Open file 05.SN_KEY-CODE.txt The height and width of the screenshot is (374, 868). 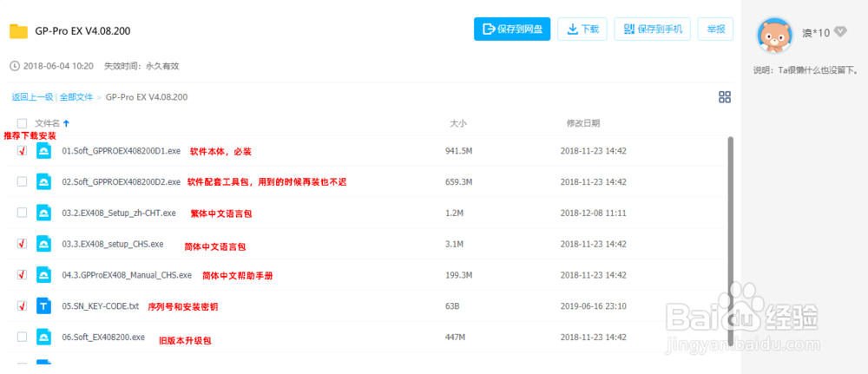coord(100,305)
